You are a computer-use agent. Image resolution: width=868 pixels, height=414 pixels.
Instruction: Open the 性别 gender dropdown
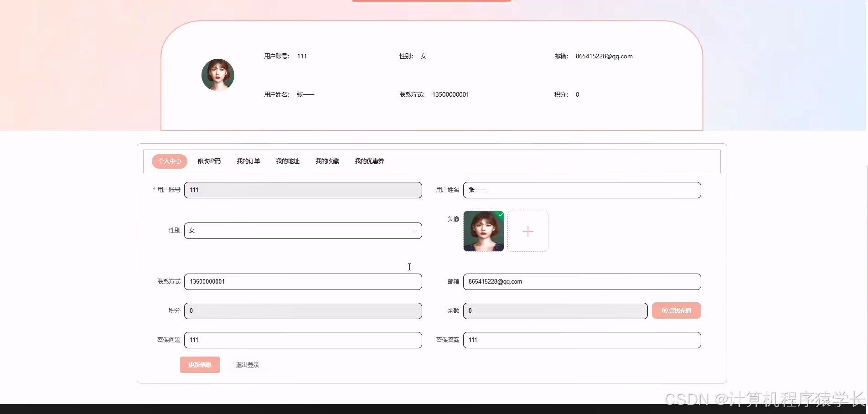303,231
